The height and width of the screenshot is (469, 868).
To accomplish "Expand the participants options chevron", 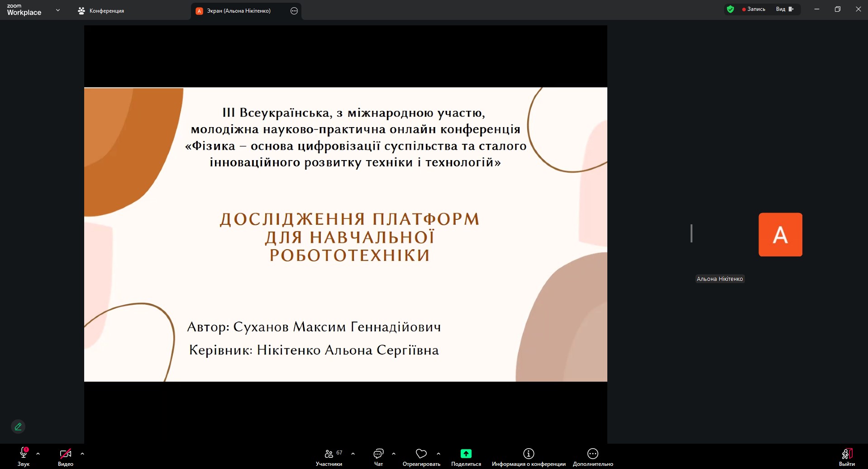I will (x=353, y=454).
